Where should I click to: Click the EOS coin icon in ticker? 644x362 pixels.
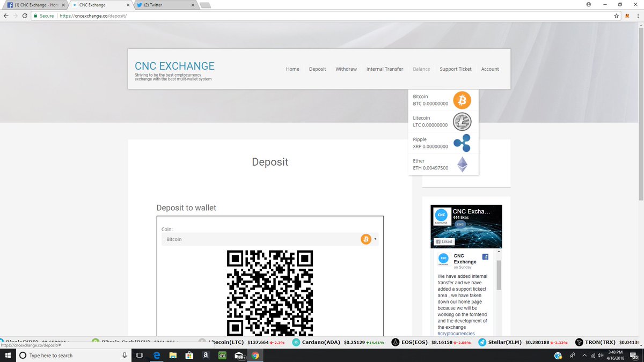click(396, 342)
